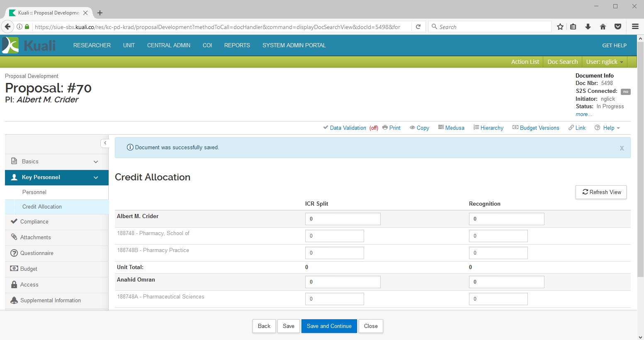
Task: Open the User: nglick dropdown
Action: click(604, 62)
